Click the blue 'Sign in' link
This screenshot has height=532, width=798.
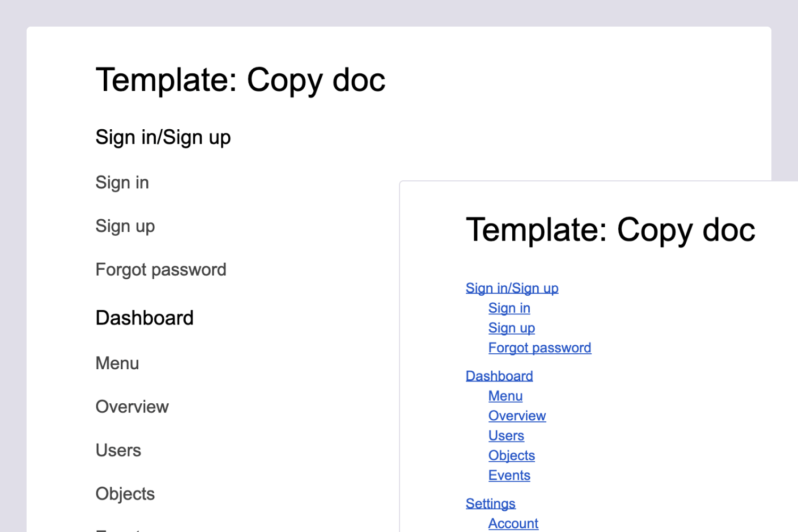509,308
